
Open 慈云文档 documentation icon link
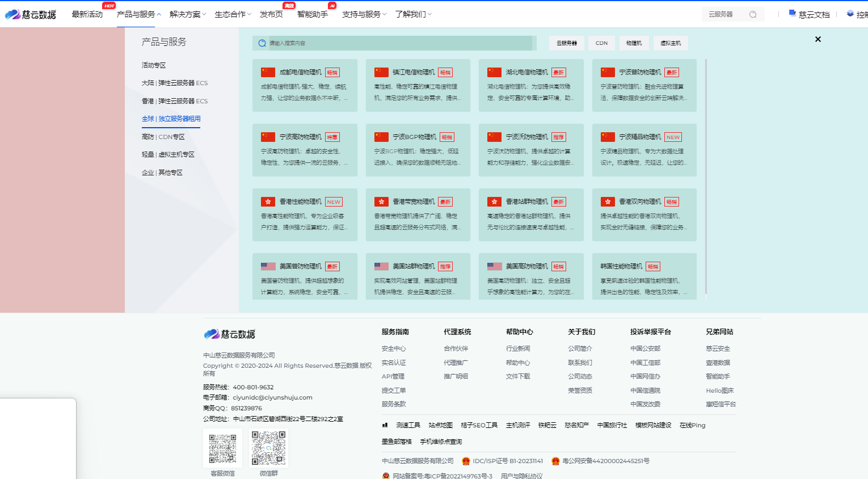pos(793,14)
